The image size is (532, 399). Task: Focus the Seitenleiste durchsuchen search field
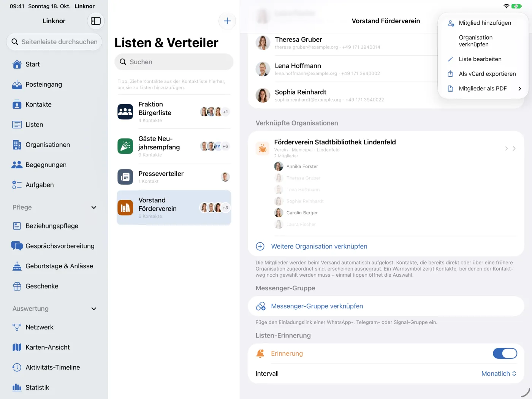point(54,42)
